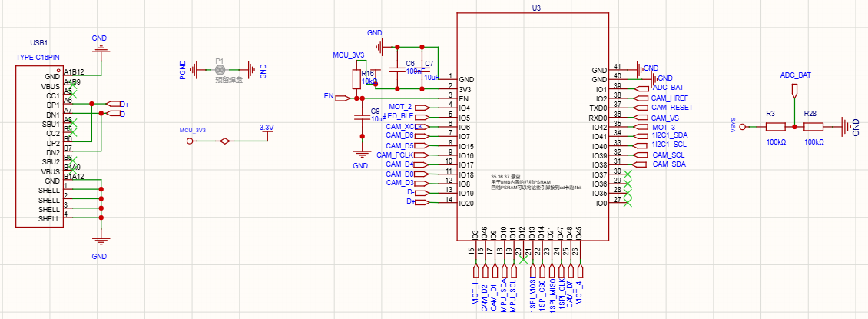Select no-connect marker on IO37 pin 30
The width and height of the screenshot is (868, 319).
pos(628,174)
